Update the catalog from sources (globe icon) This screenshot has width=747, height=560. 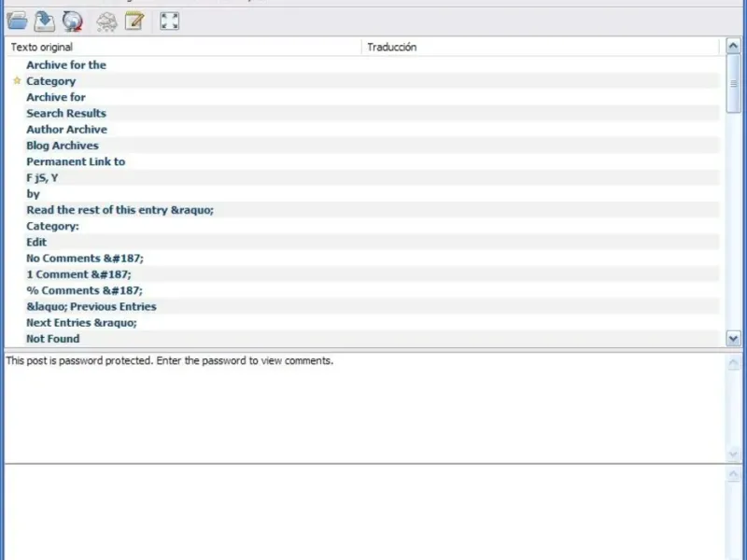73,21
